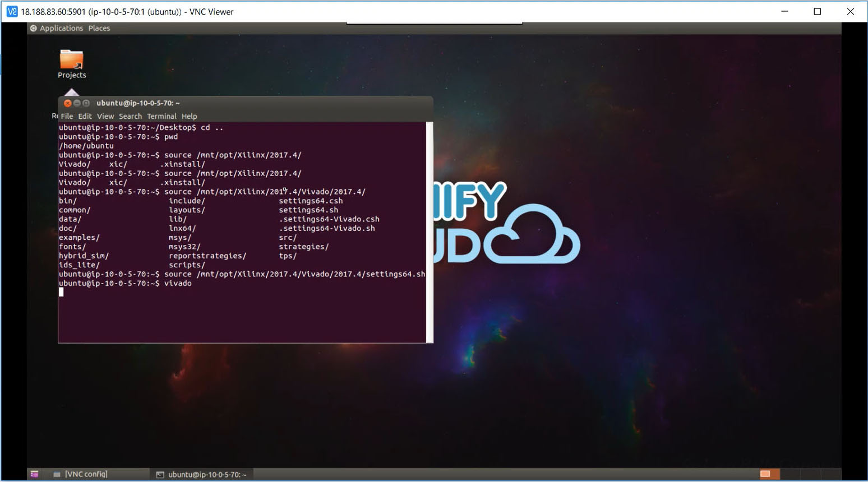Viewport: 868px width, 482px height.
Task: Open the Terminal menu in menu bar
Action: coord(161,116)
